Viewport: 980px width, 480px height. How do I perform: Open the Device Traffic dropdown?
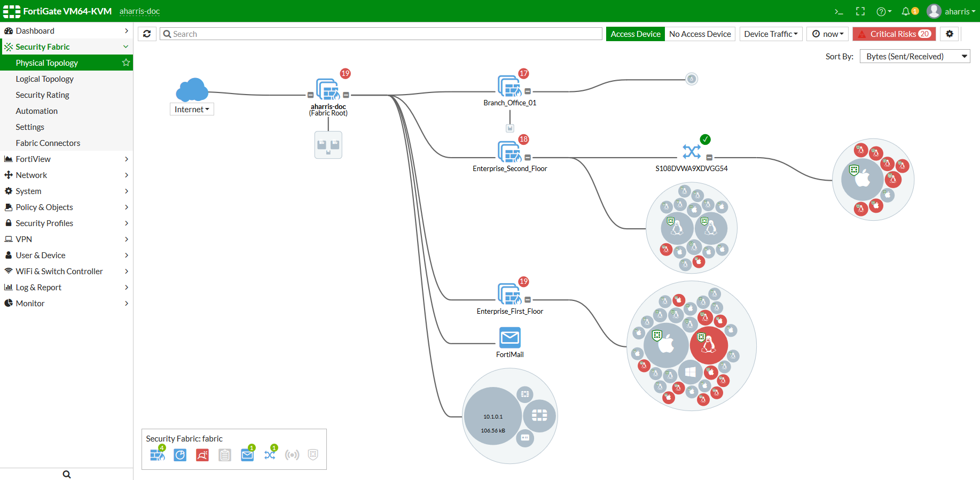(x=771, y=34)
